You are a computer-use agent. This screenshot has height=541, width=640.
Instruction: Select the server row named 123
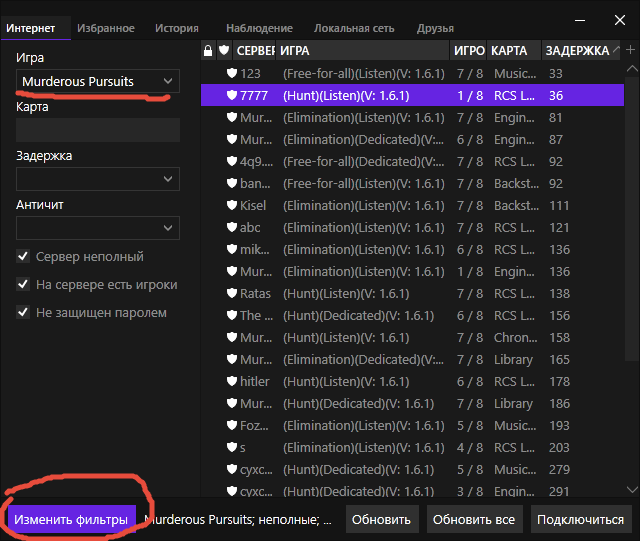click(x=412, y=73)
